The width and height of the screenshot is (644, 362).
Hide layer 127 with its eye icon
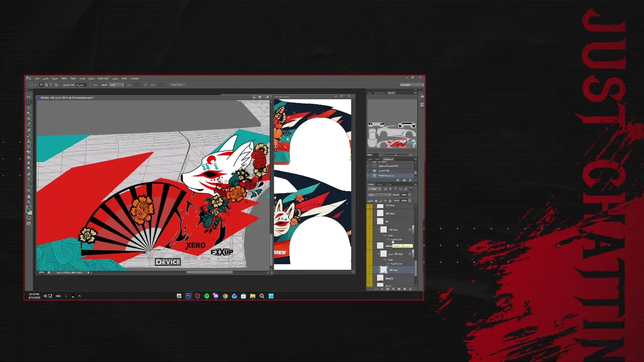(x=370, y=206)
